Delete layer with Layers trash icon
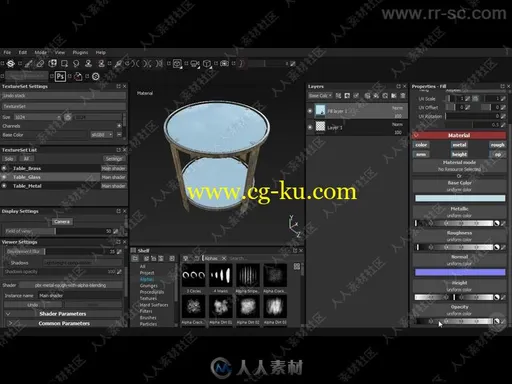 tap(403, 96)
